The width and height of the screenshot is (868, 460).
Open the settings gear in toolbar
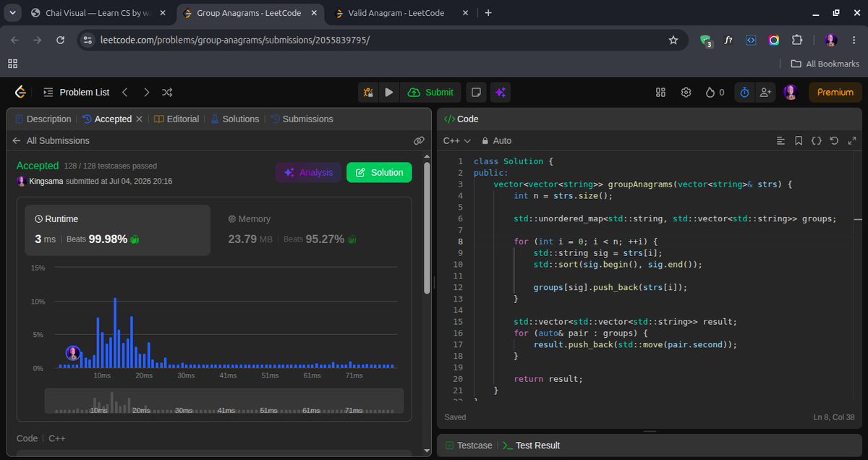[686, 92]
